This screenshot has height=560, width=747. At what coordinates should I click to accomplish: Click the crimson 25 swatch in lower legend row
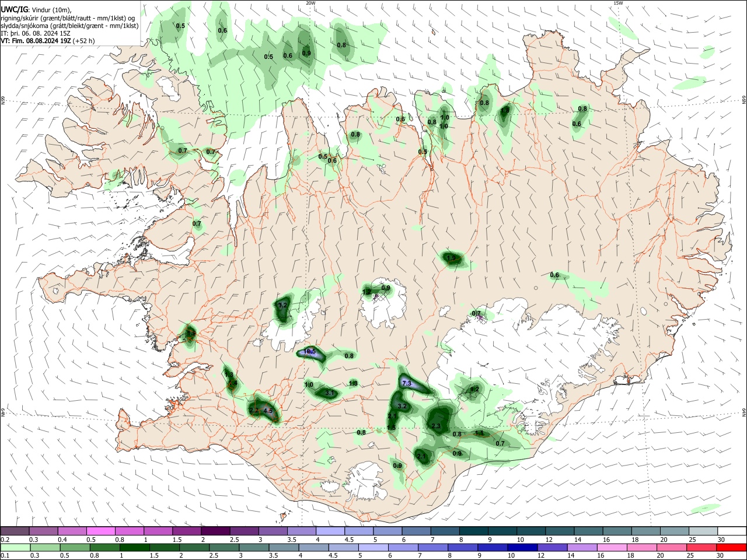pos(701,547)
